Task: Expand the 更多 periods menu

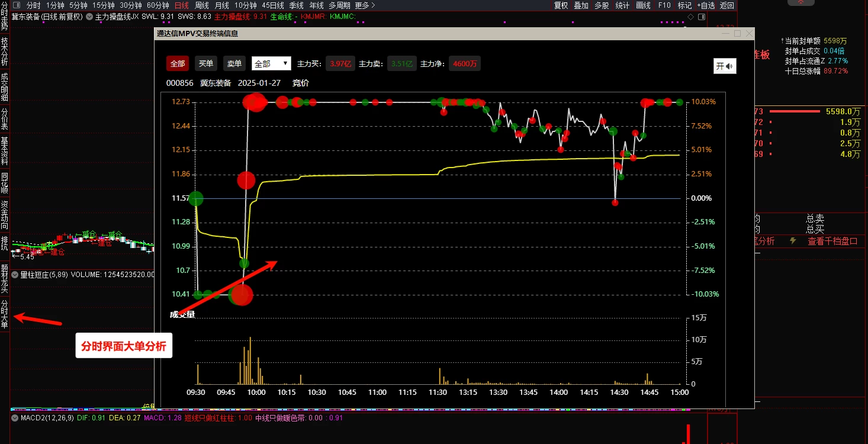Action: coord(365,5)
